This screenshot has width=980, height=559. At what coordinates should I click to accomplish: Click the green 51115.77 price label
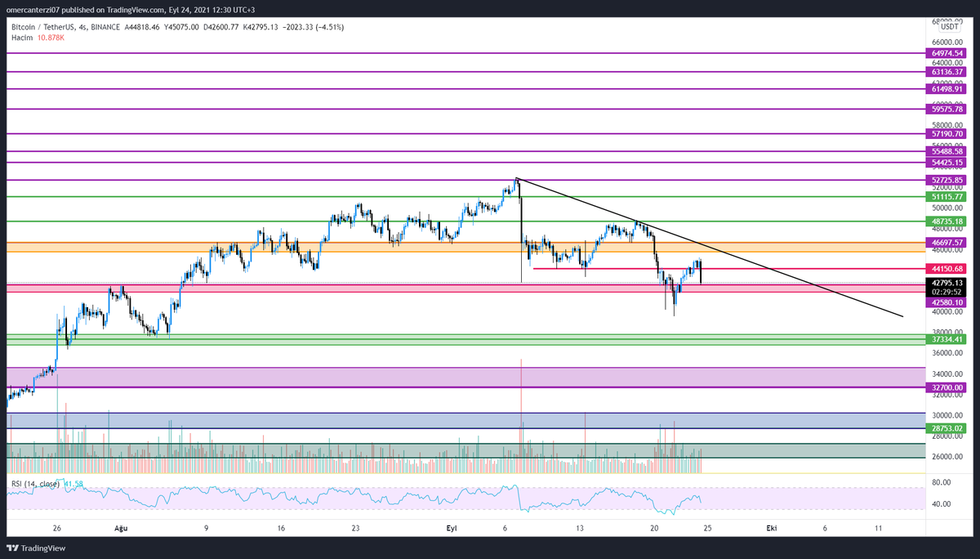[x=947, y=196]
